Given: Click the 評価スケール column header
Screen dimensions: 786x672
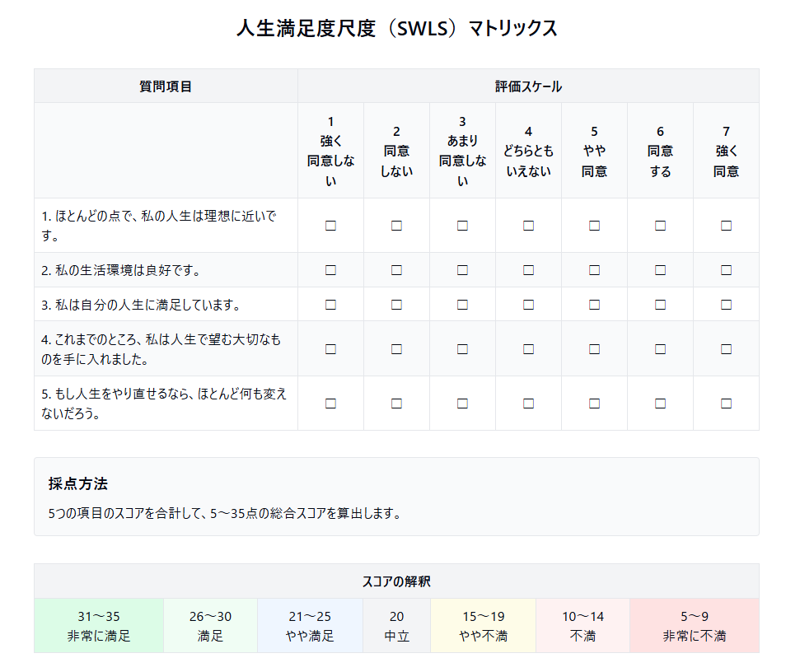Looking at the screenshot, I should 528,86.
